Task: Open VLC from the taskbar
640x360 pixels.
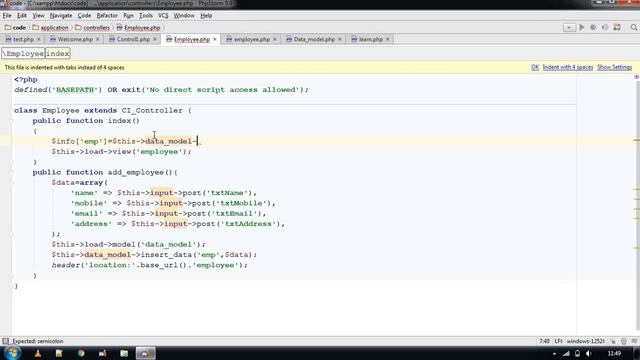Action: tap(38, 353)
